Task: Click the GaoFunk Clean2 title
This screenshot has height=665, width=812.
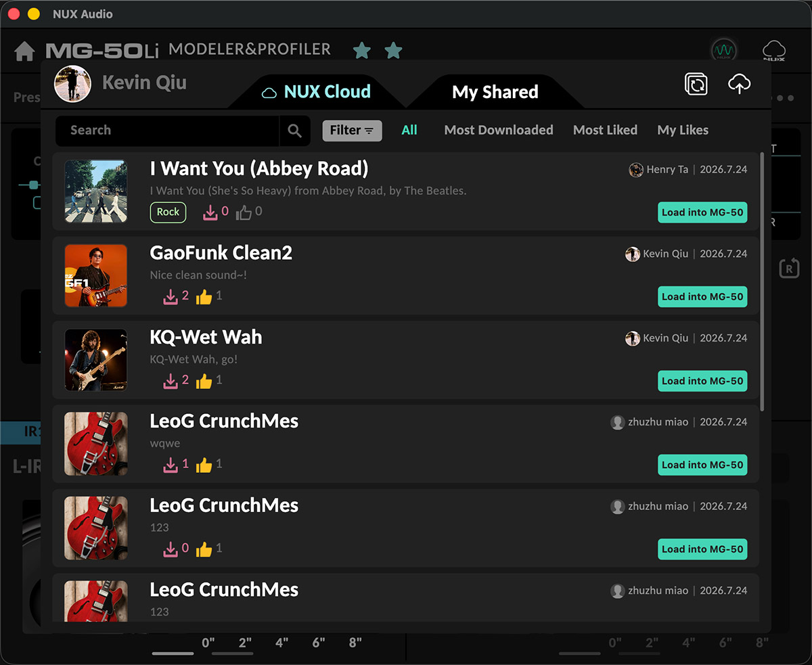Action: (x=221, y=253)
